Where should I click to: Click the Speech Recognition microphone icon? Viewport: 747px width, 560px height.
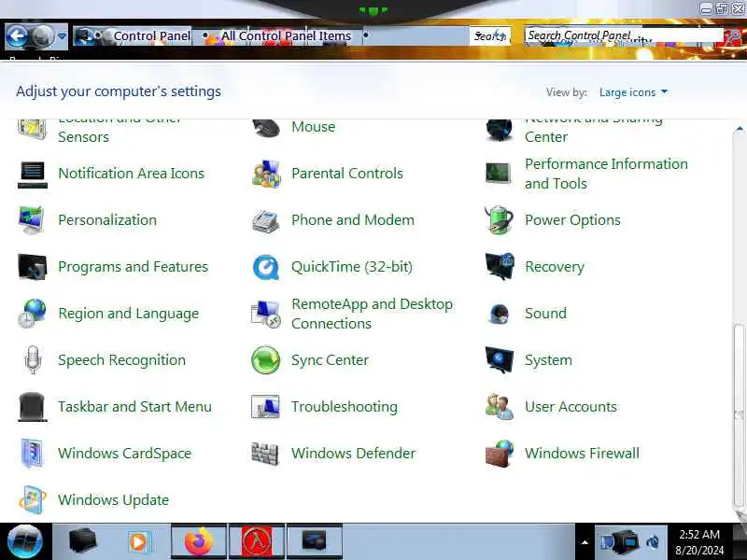[x=33, y=360]
